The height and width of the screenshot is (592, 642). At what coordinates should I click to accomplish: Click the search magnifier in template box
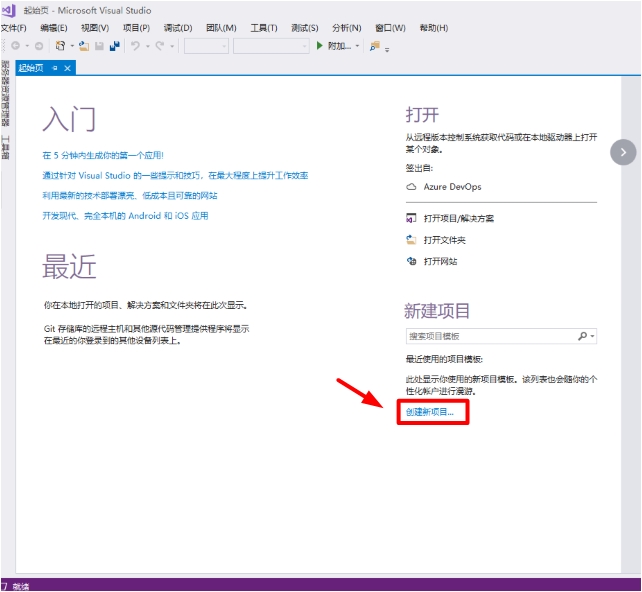coord(582,336)
